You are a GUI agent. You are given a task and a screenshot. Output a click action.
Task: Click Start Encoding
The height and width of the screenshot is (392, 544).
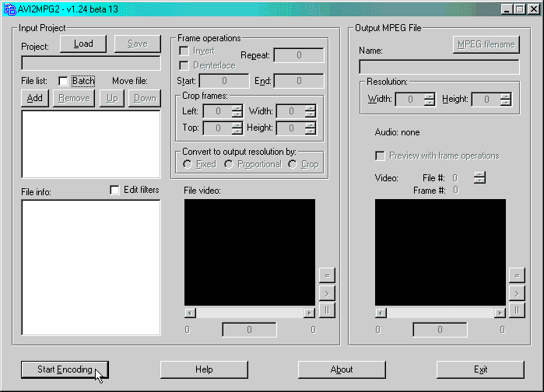point(65,369)
